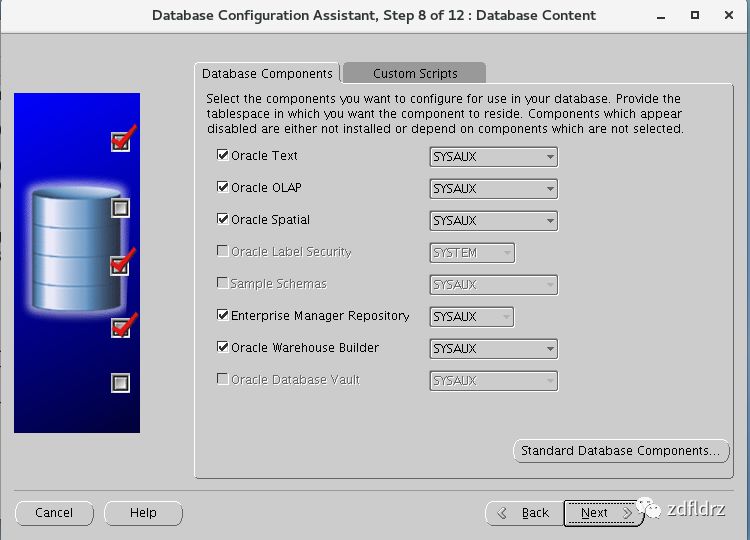Open the Oracle Text tablespace dropdown

coord(494,157)
